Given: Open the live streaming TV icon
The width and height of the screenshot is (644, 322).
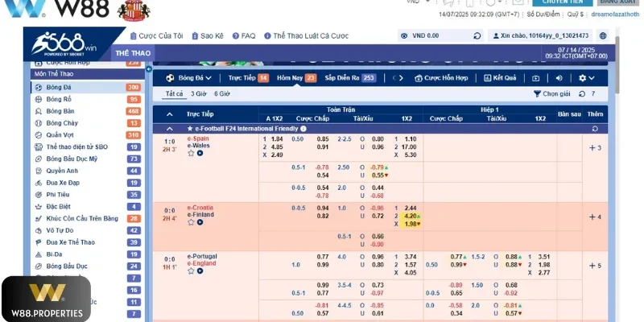Looking at the screenshot, I should [535, 78].
